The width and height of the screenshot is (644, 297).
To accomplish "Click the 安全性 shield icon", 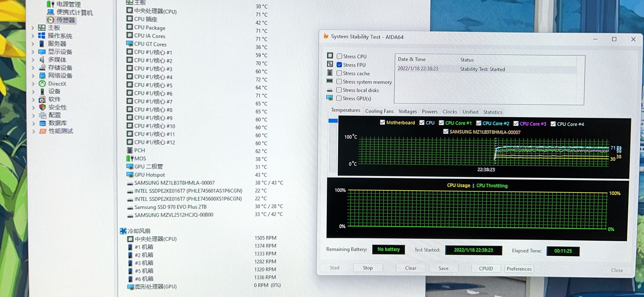I will click(43, 107).
